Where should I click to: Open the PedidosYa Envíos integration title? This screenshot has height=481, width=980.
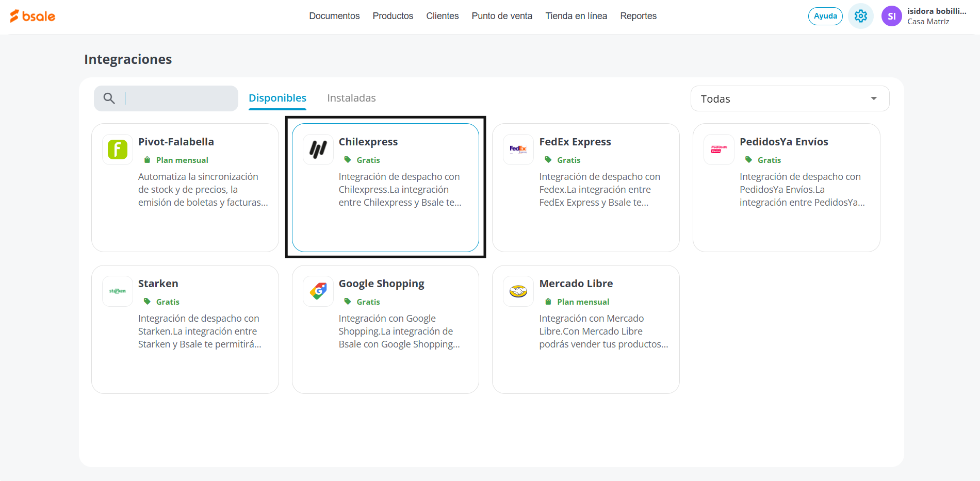784,142
